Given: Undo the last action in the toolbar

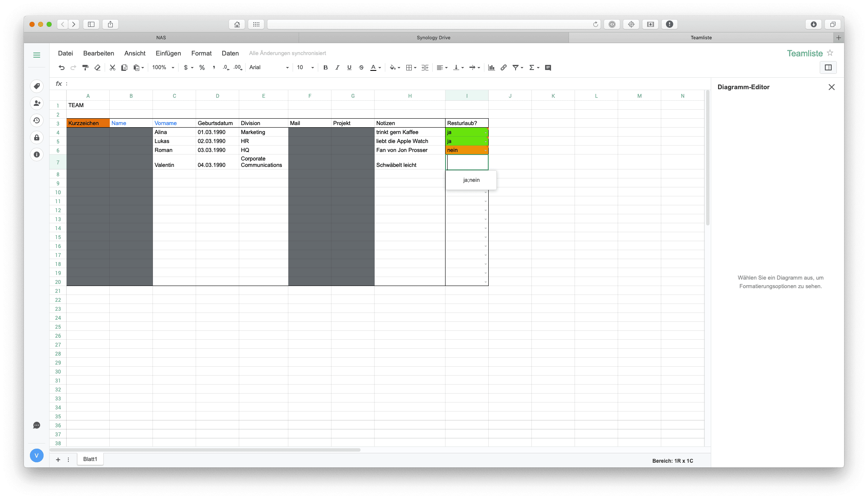Looking at the screenshot, I should pyautogui.click(x=62, y=67).
